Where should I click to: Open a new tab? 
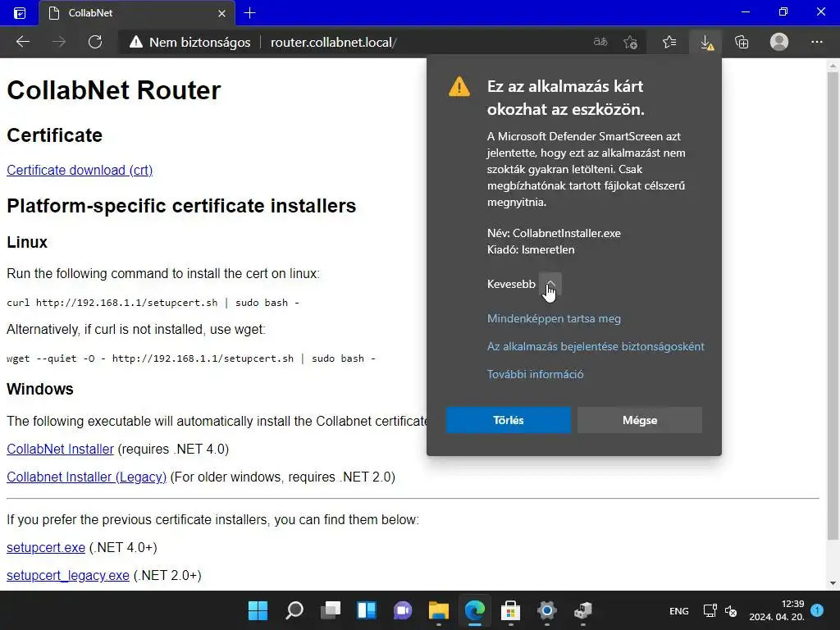(249, 13)
